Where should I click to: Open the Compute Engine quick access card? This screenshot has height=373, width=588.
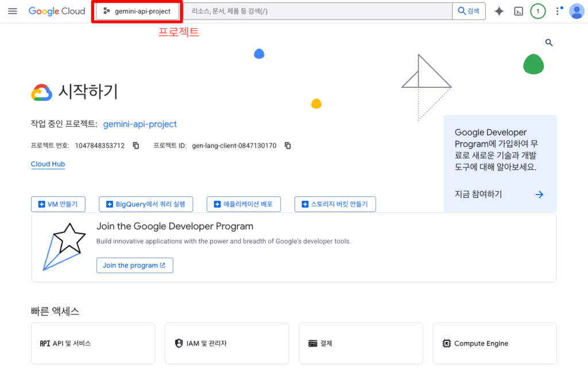point(494,344)
